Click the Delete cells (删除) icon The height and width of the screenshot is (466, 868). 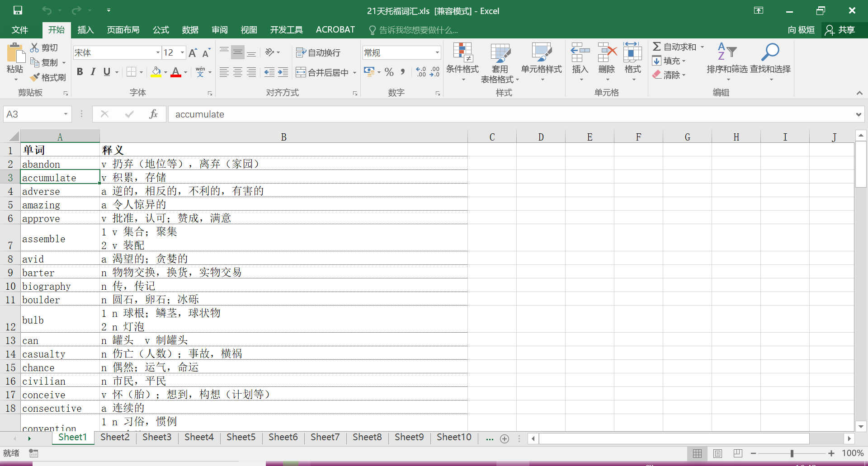[607, 52]
